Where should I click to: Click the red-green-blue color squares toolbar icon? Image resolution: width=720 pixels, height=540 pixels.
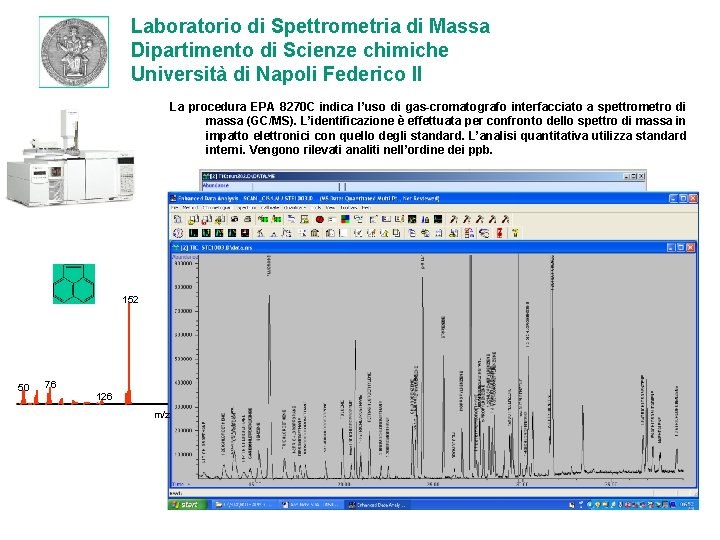[x=345, y=219]
